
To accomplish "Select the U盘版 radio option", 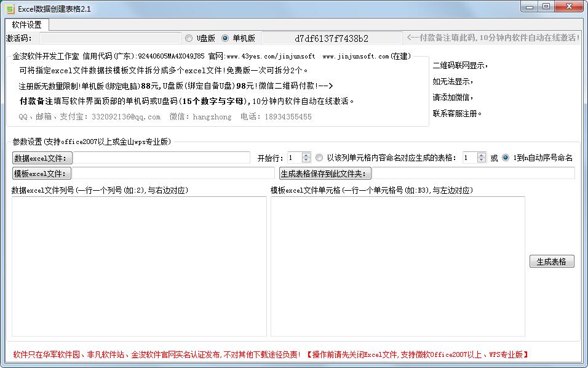I will [x=189, y=38].
